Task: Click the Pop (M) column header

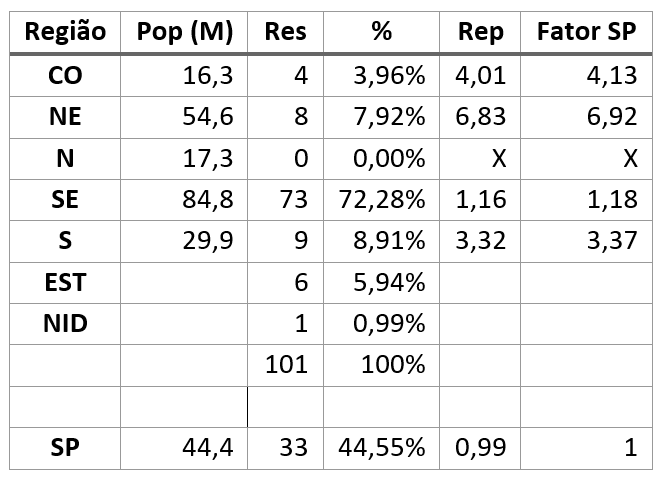Action: tap(184, 32)
